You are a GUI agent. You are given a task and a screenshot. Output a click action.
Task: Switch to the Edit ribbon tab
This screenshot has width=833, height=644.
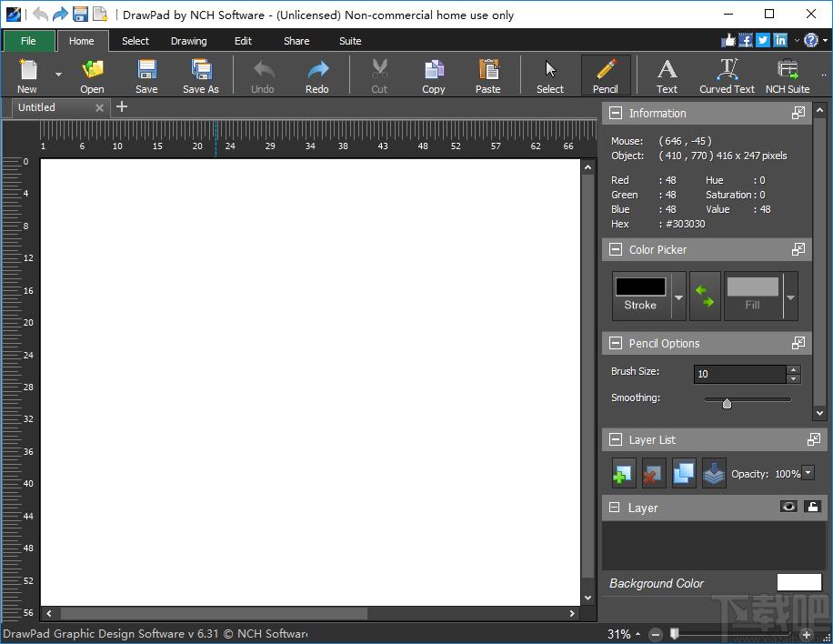coord(244,41)
